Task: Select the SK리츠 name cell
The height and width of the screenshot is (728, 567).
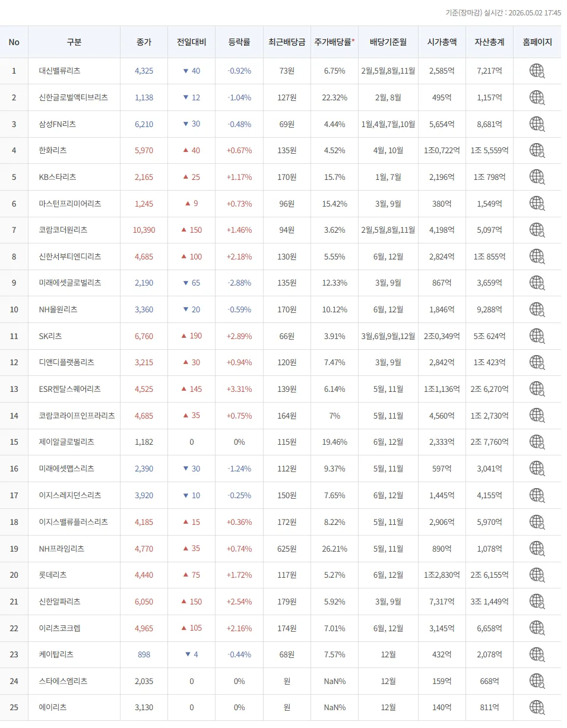Action: point(74,336)
